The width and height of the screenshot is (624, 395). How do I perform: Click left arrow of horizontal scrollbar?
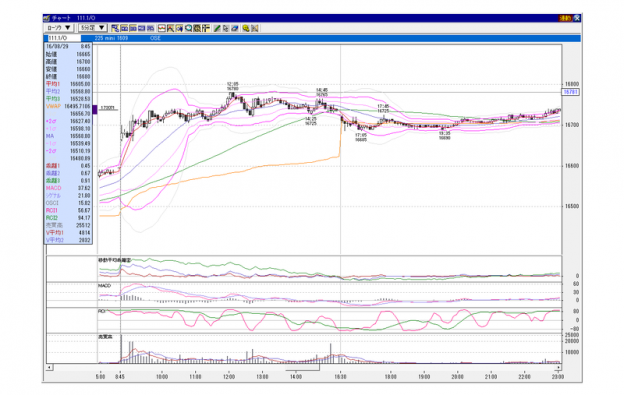pyautogui.click(x=49, y=367)
